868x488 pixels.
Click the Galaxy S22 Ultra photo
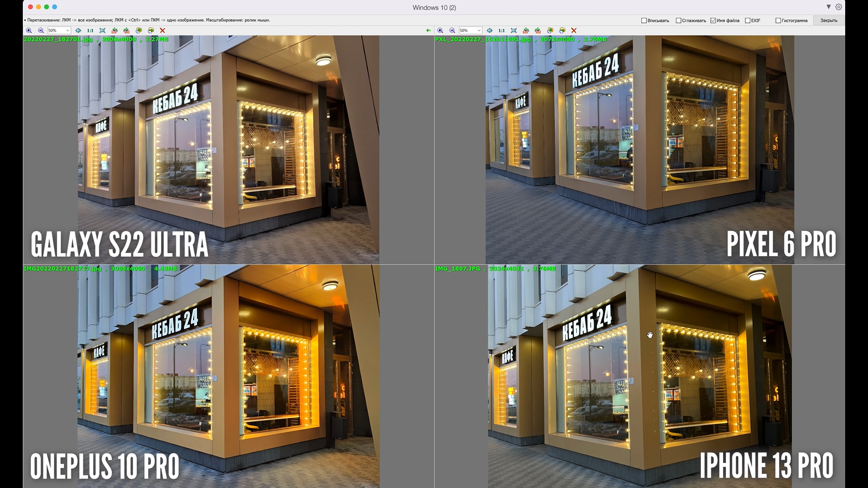pyautogui.click(x=228, y=150)
